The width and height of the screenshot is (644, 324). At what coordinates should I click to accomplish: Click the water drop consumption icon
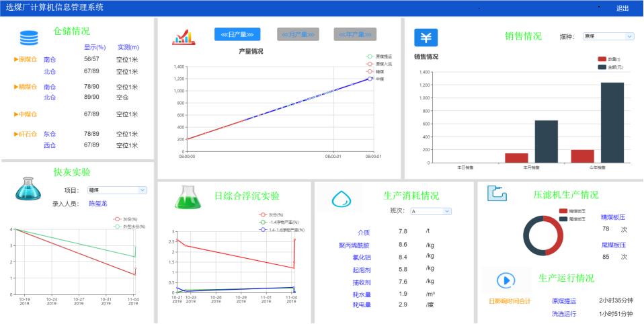pos(343,198)
